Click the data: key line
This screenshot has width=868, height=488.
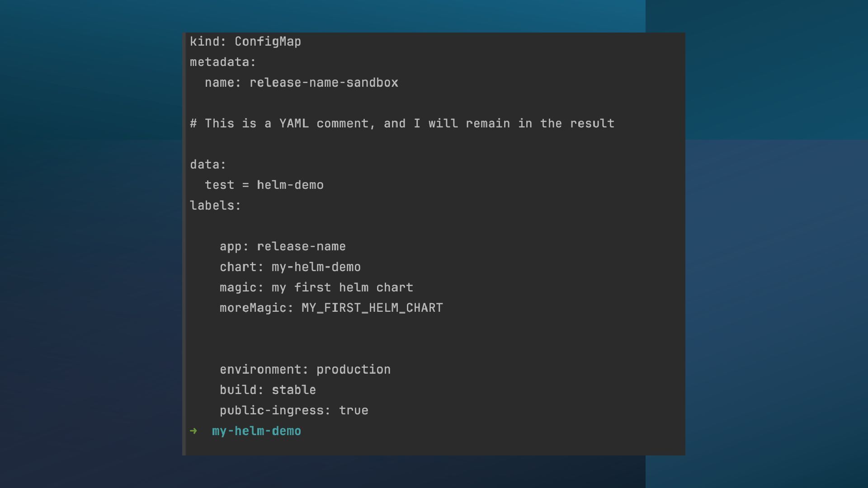click(x=208, y=164)
